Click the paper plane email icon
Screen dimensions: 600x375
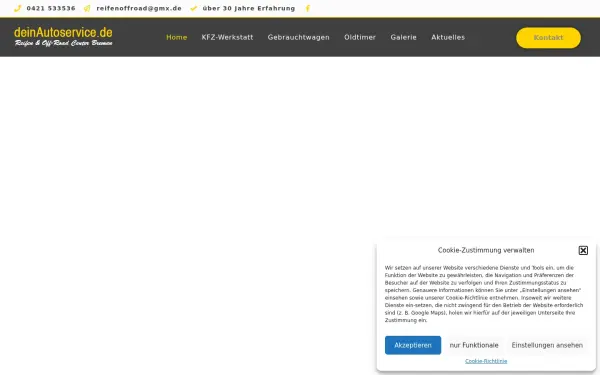tap(87, 8)
